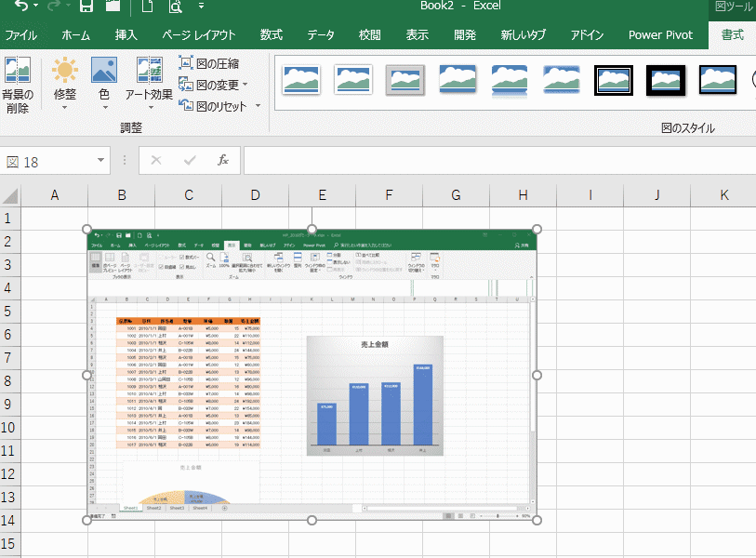Image resolution: width=756 pixels, height=558 pixels.
Task: Click the Save floppy disk icon
Action: pos(86,6)
